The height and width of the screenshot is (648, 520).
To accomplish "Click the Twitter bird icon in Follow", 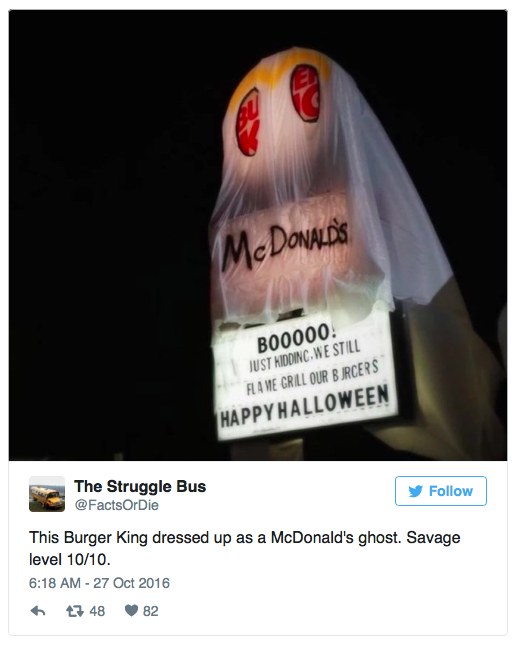I will 416,491.
